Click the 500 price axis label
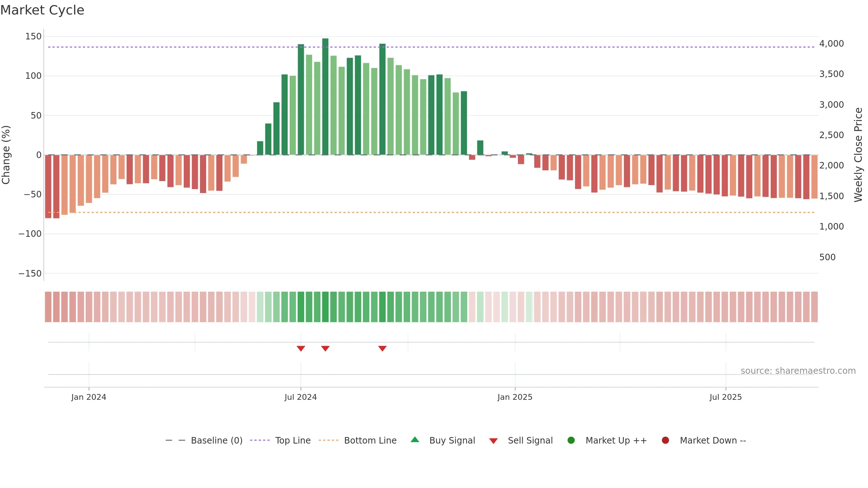The image size is (868, 488). (x=827, y=257)
